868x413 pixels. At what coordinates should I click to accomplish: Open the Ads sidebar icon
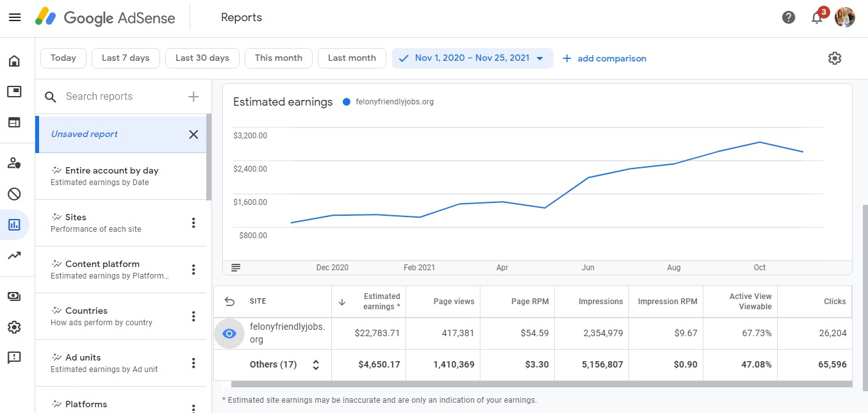(x=14, y=92)
